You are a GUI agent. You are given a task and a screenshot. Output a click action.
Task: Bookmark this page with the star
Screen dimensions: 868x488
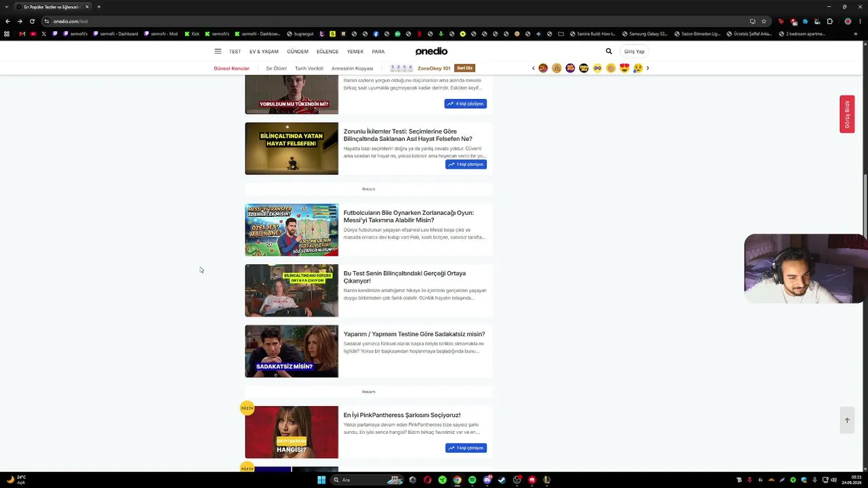tap(764, 21)
